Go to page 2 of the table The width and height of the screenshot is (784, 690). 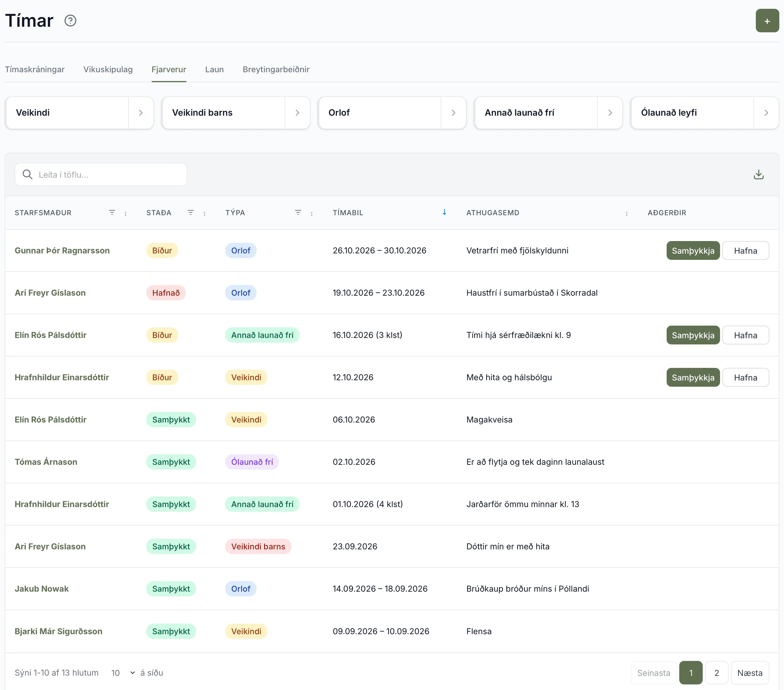(x=716, y=673)
